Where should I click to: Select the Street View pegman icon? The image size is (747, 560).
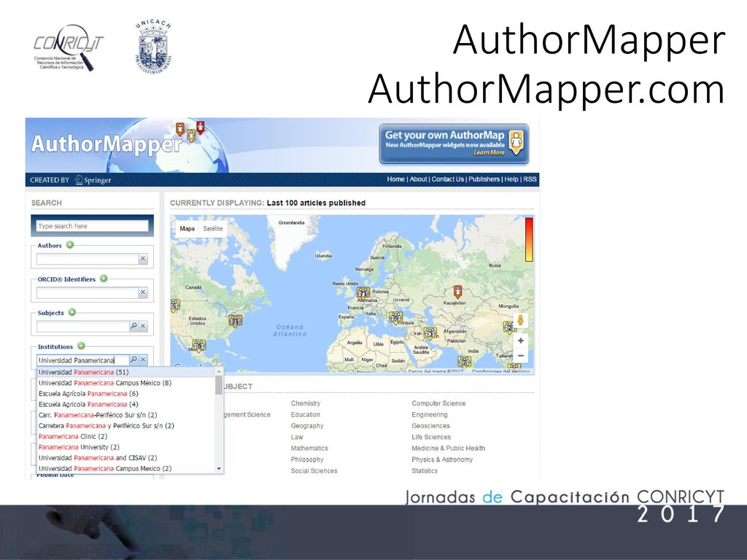[520, 320]
